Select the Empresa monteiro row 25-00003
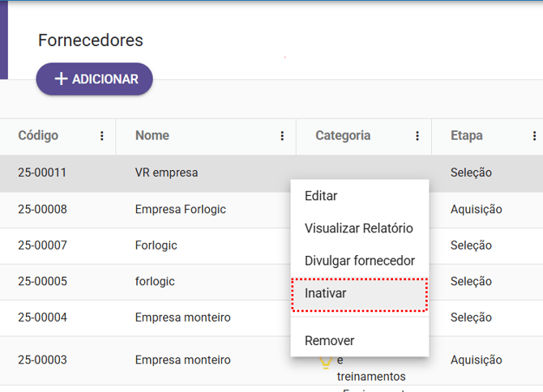 [182, 360]
